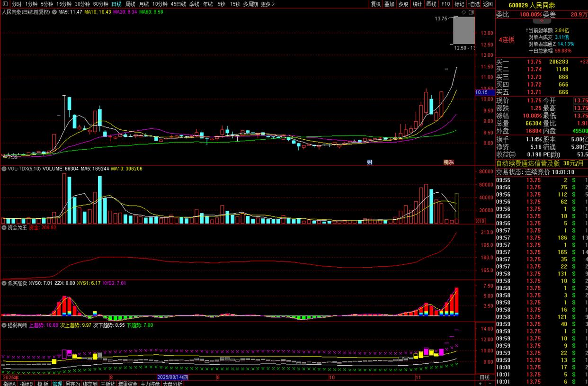This screenshot has width=588, height=386.
Task: Click the 叠加 overlay button
Action: tap(389, 4)
